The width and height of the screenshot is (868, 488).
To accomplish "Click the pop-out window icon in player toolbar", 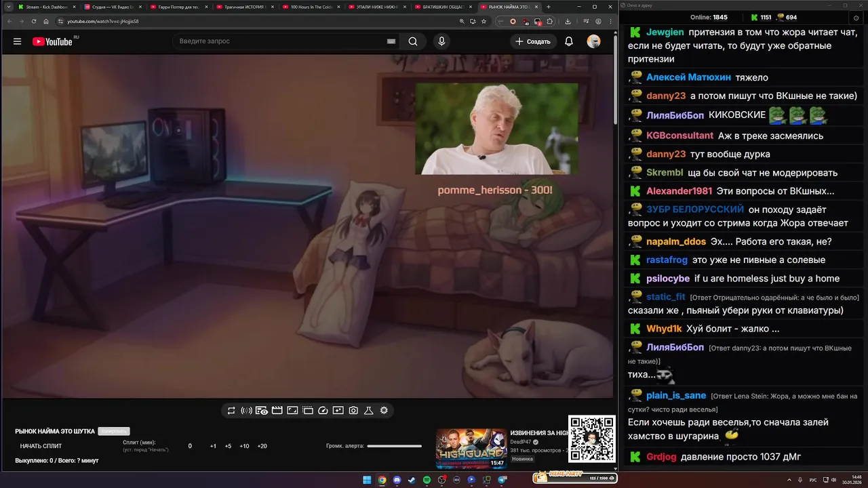I will 308,410.
